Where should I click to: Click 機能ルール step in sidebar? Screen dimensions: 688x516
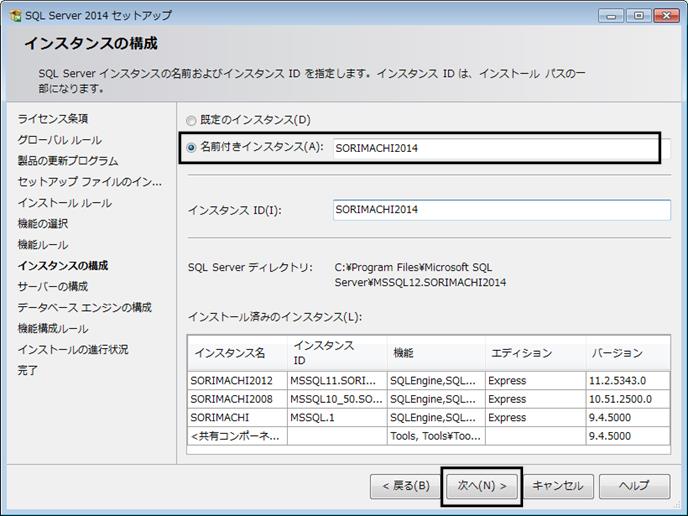point(43,245)
